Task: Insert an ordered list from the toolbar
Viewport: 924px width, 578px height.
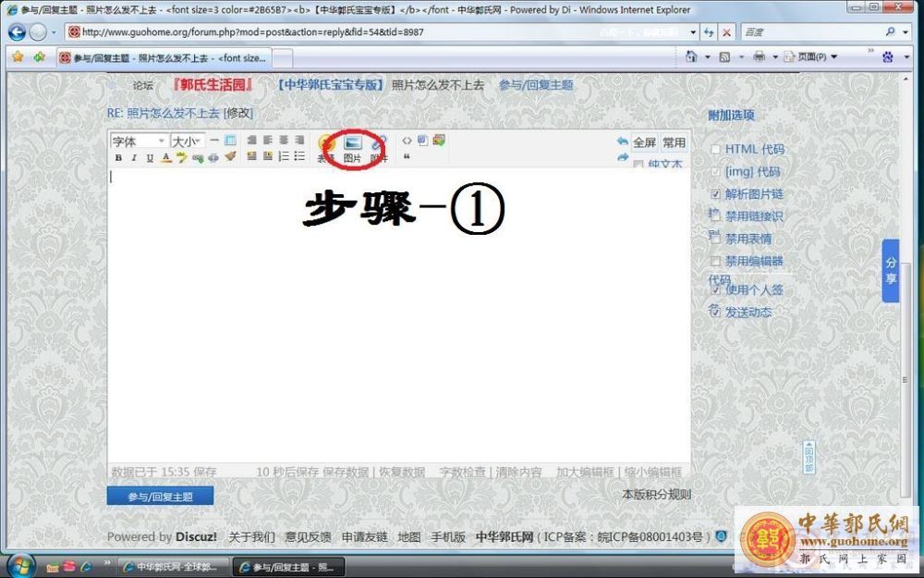Action: [x=284, y=157]
